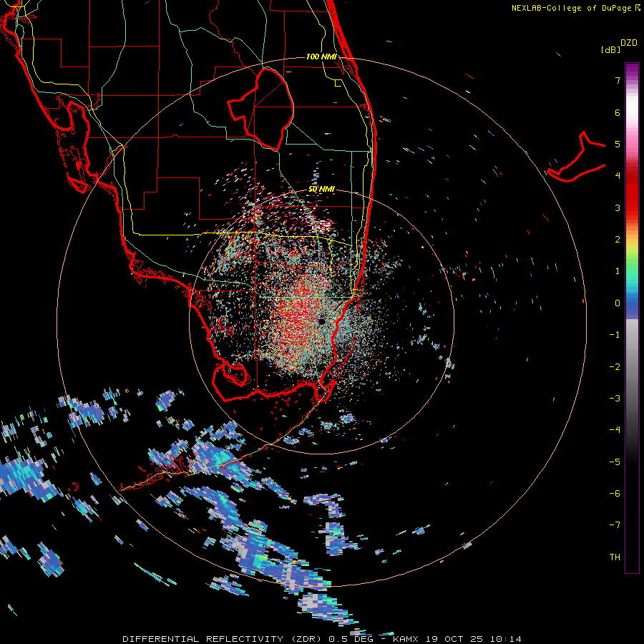Click the 0 value on the color scale
The height and width of the screenshot is (644, 644).
pos(618,303)
